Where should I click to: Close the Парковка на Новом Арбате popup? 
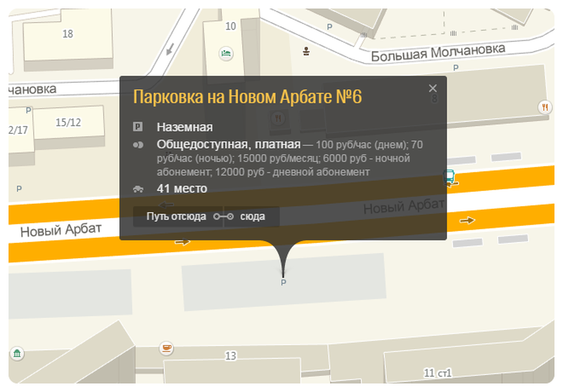pos(433,88)
